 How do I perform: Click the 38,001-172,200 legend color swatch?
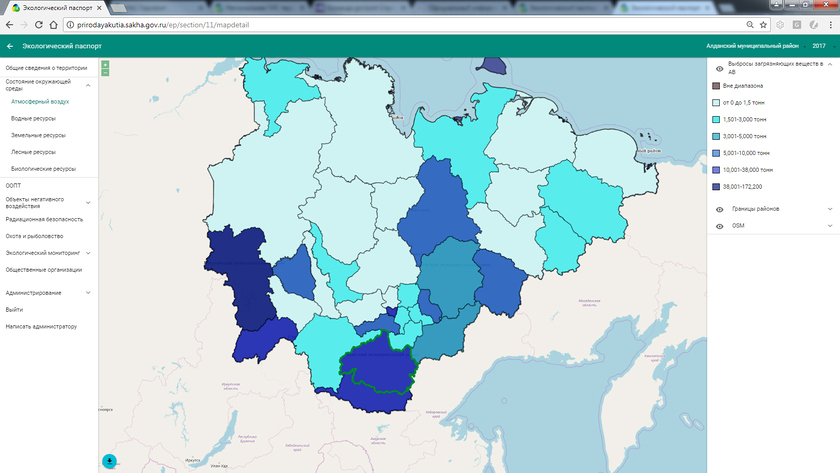(716, 187)
